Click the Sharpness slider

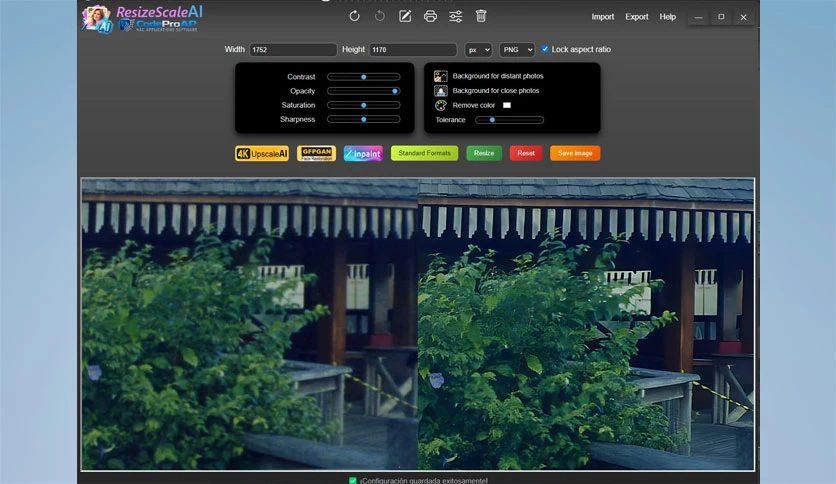tap(364, 119)
